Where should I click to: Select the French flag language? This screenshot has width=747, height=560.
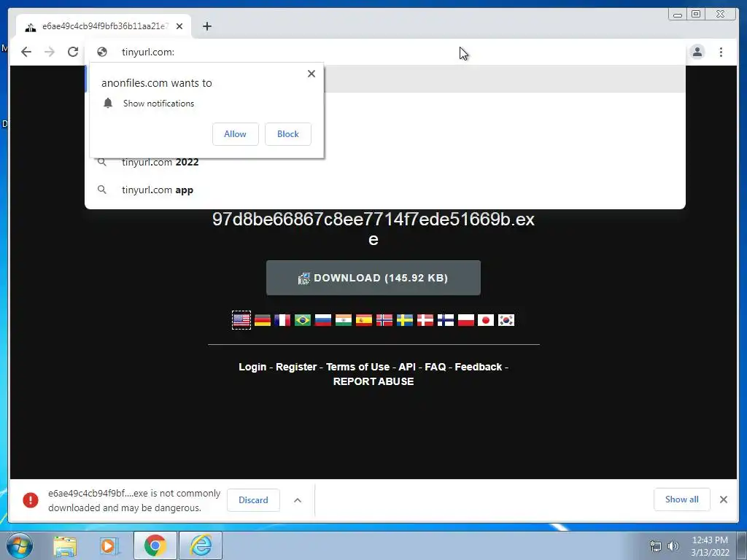[x=282, y=320]
